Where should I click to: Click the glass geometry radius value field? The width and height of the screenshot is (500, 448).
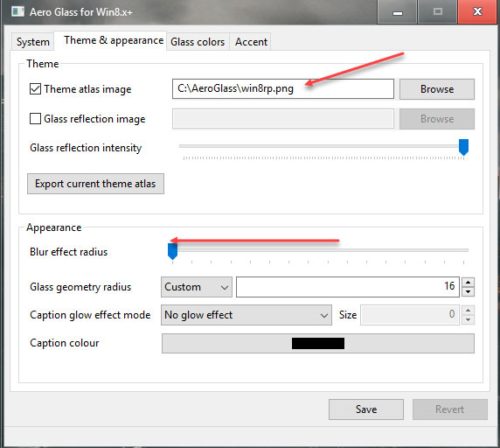point(348,287)
